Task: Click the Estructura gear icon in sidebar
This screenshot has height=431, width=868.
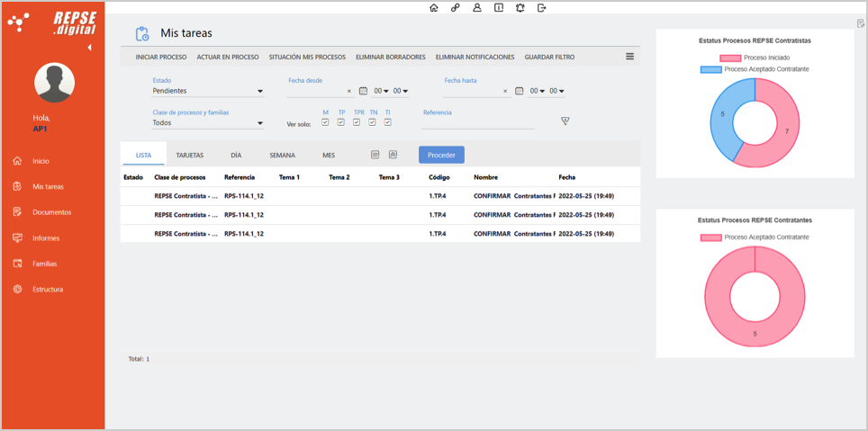Action: 17,289
